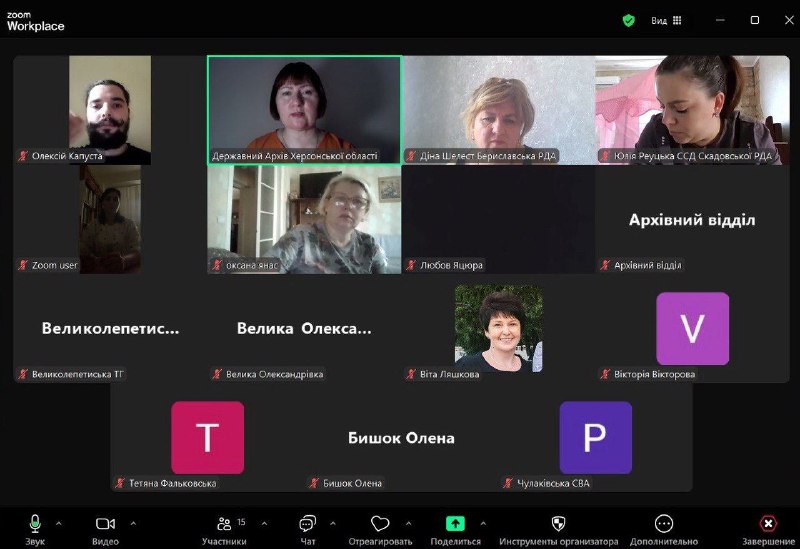Open the Отреагировать reactions heart icon
This screenshot has height=549, width=800.
tap(379, 524)
